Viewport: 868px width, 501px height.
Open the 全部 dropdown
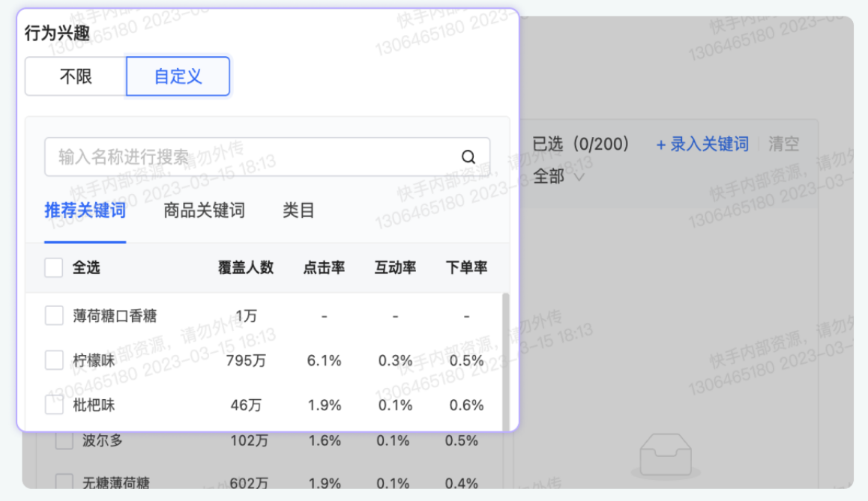click(x=555, y=177)
